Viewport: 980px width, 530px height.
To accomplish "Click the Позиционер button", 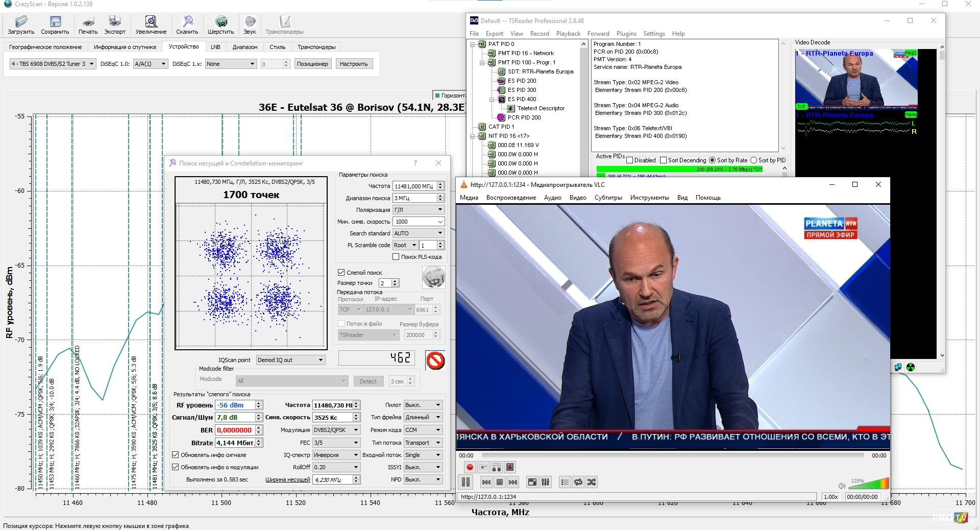I will [x=312, y=64].
